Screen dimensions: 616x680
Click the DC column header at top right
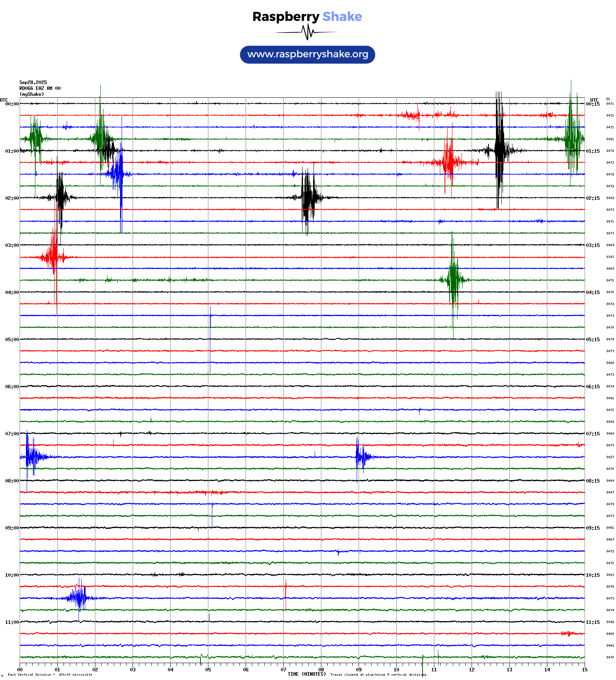[608, 99]
